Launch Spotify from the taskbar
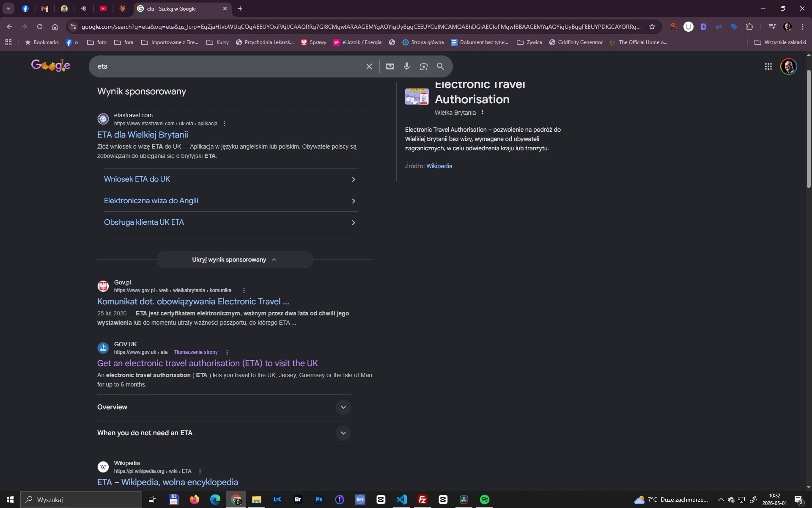 tap(485, 500)
